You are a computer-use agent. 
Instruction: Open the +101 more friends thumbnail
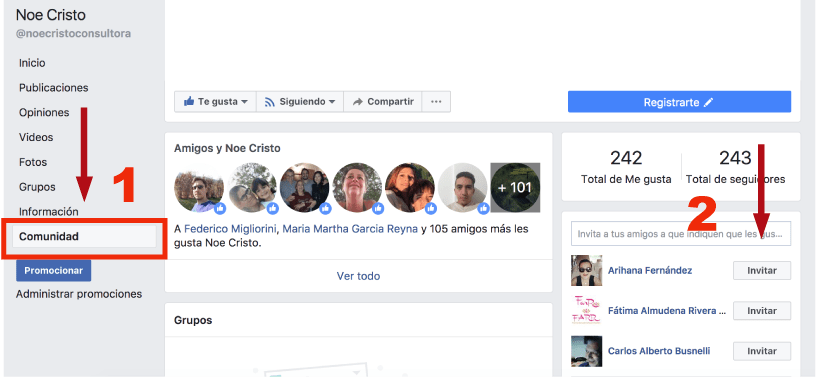point(515,187)
